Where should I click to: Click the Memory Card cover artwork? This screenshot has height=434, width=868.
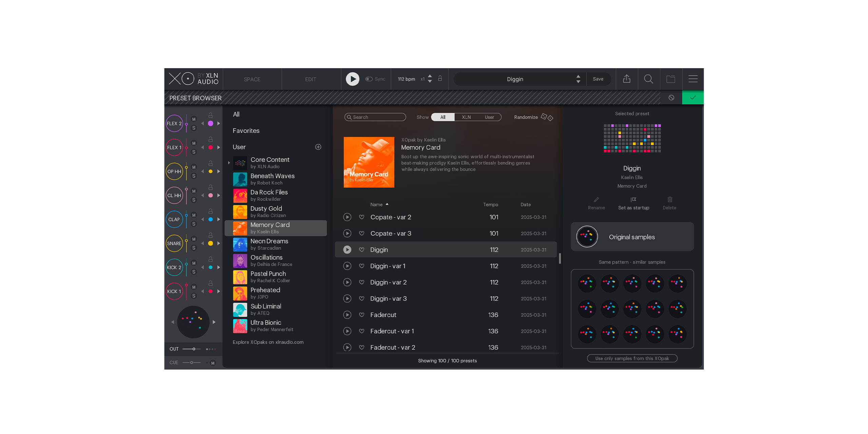coord(369,162)
